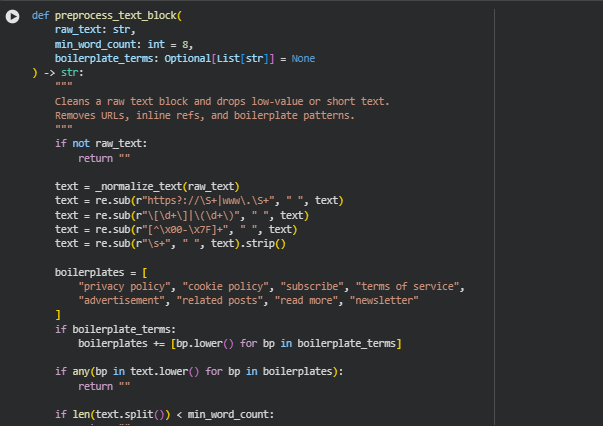Image resolution: width=603 pixels, height=426 pixels.
Task: Click the '-> str:' return annotation
Action: click(x=60, y=73)
